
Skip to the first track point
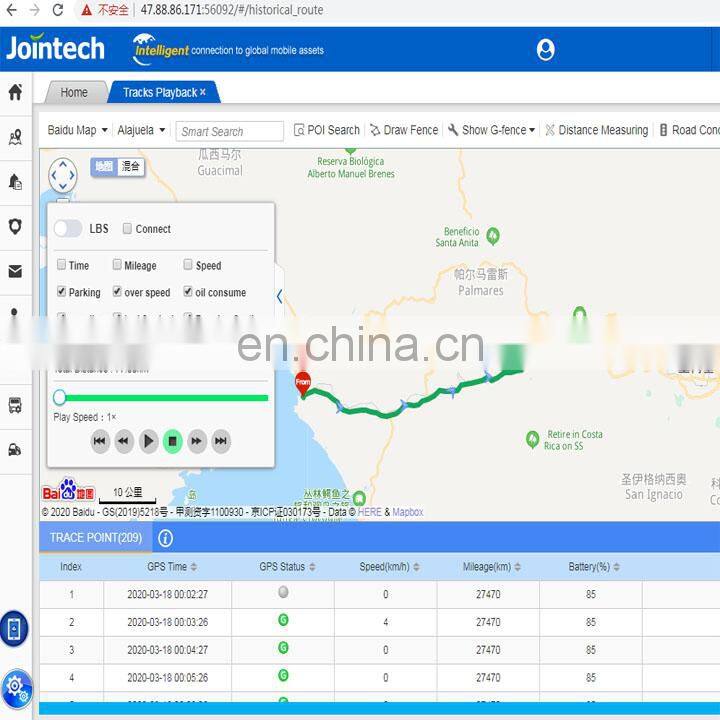[x=100, y=440]
